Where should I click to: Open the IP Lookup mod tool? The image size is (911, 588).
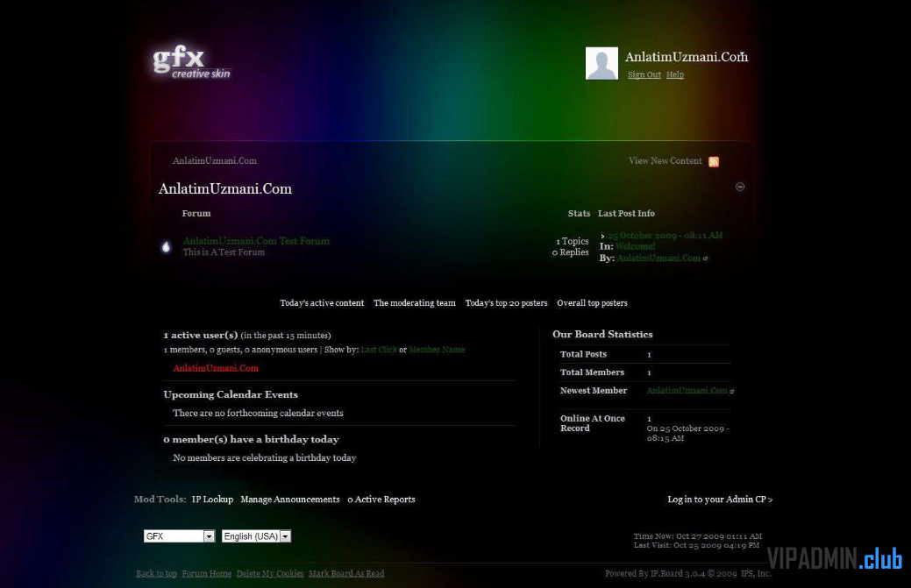(213, 499)
